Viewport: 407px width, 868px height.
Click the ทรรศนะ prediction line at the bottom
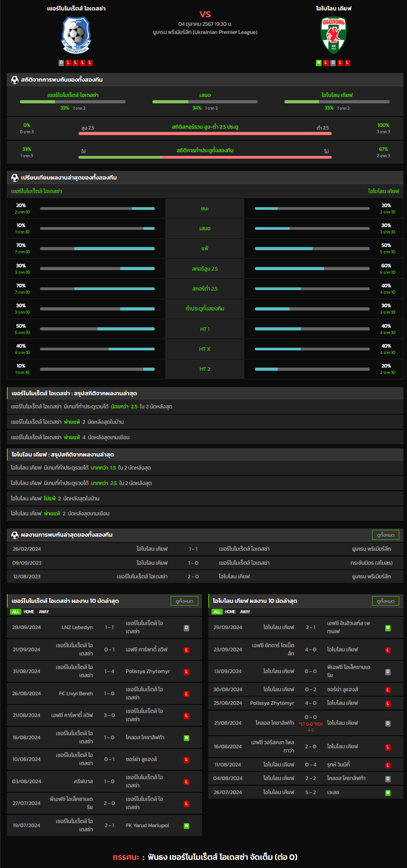[205, 857]
